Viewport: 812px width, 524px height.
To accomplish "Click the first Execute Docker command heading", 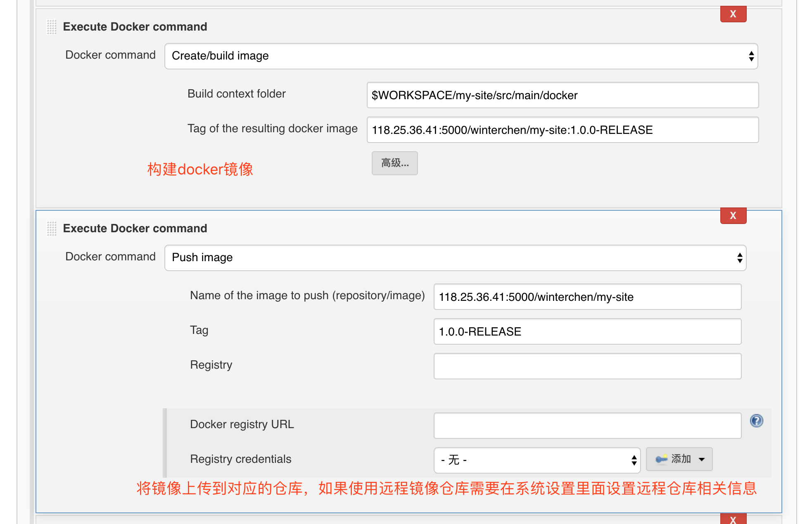I will click(135, 27).
